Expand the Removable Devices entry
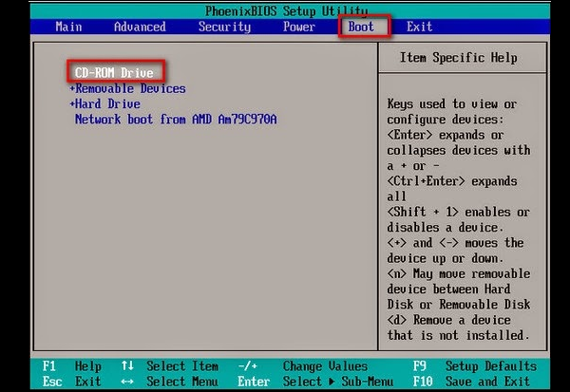The image size is (570, 392). [127, 88]
